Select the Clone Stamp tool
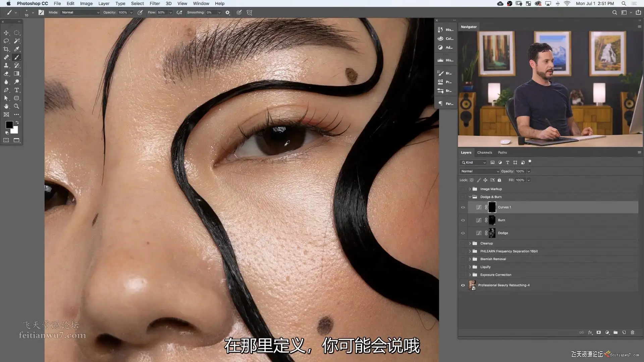The height and width of the screenshot is (362, 644). pos(6,65)
